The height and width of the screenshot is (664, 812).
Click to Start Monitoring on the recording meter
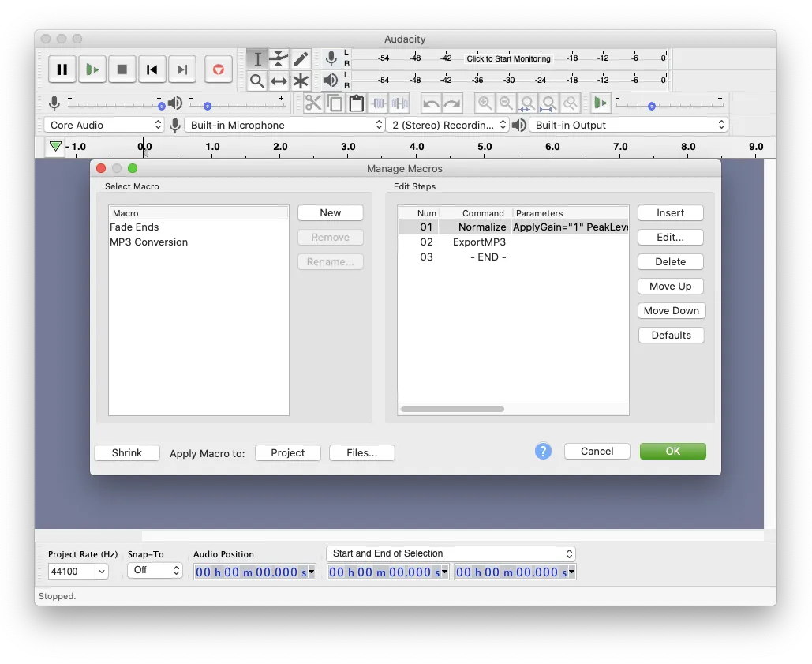pos(507,58)
